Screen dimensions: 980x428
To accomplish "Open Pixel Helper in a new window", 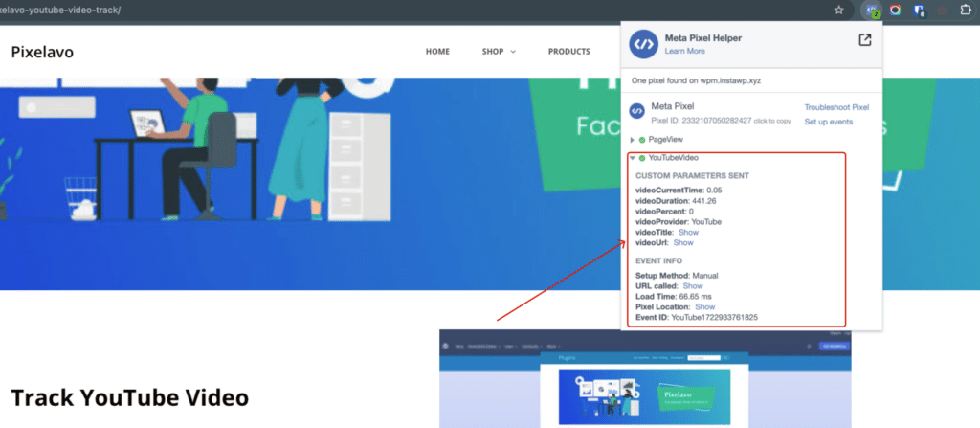I will pyautogui.click(x=864, y=39).
